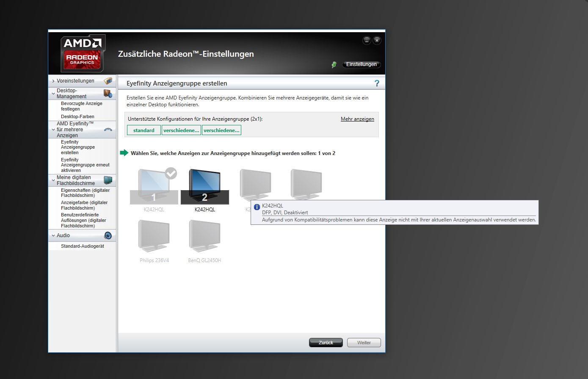Image resolution: width=588 pixels, height=379 pixels.
Task: Collapse the Audio section
Action: coord(53,235)
